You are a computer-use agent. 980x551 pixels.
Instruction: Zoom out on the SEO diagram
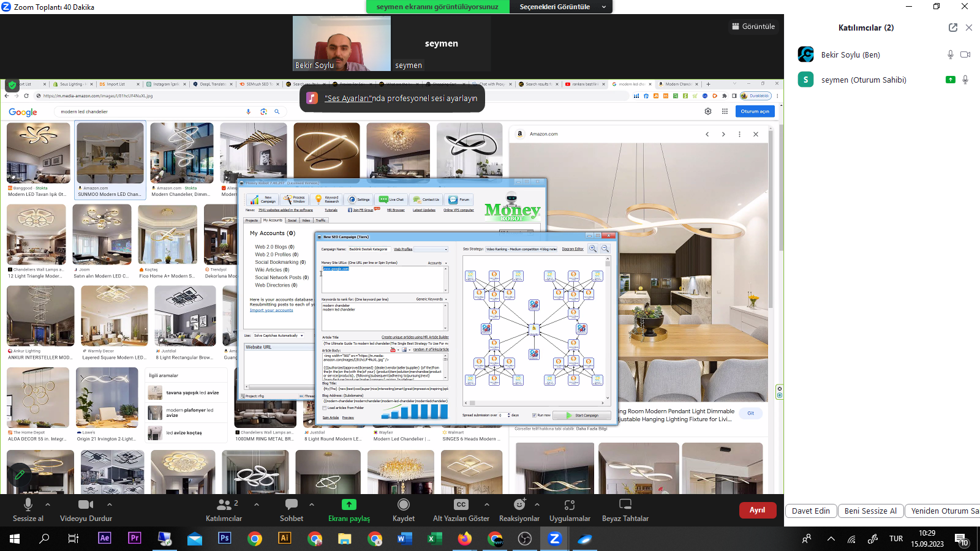pos(605,249)
